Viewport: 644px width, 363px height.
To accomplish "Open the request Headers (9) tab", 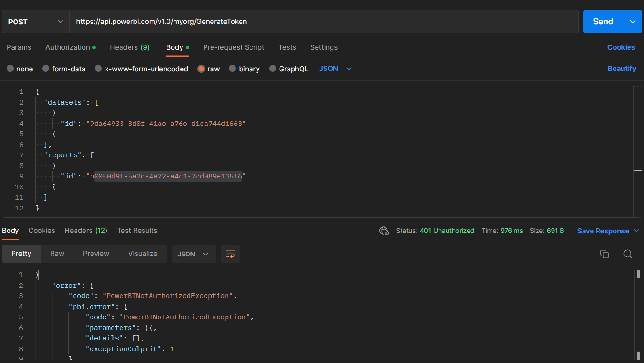I will pos(129,47).
